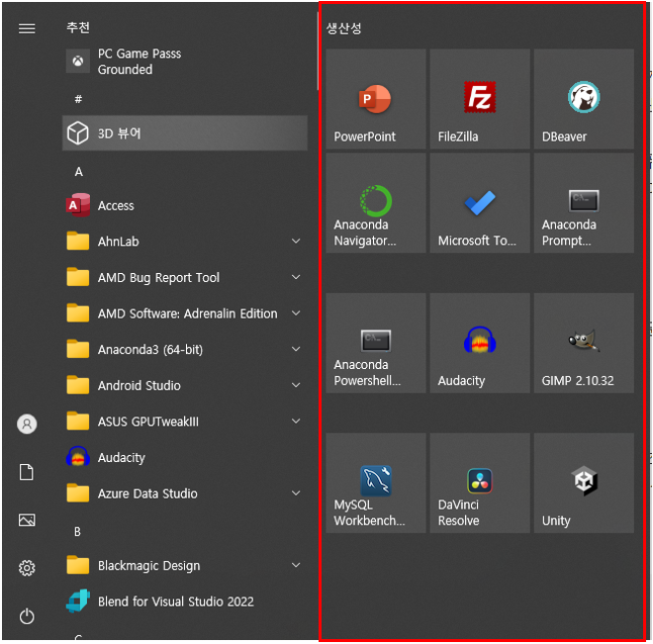Click the # section letter header
Viewport: 653px width, 644px height.
click(78, 99)
